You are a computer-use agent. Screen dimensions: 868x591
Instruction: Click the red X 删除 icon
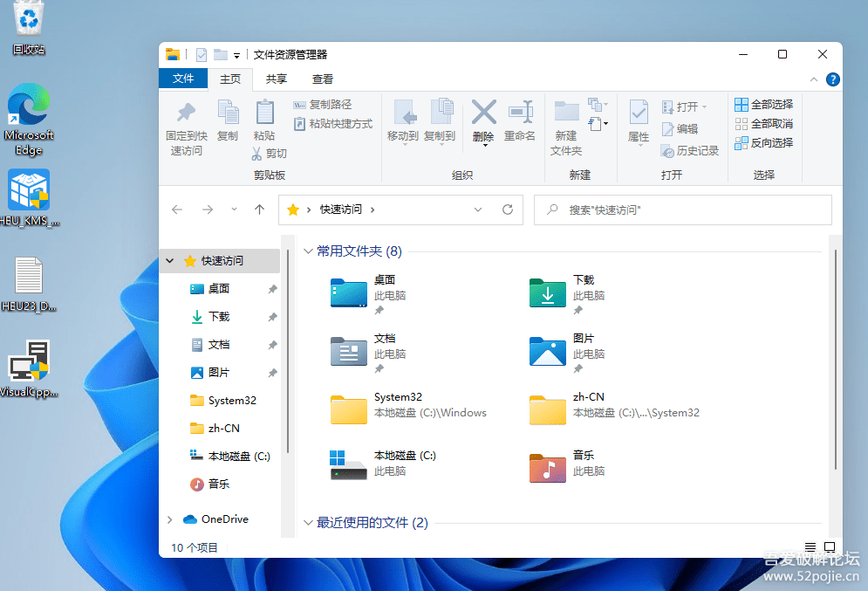click(x=484, y=113)
